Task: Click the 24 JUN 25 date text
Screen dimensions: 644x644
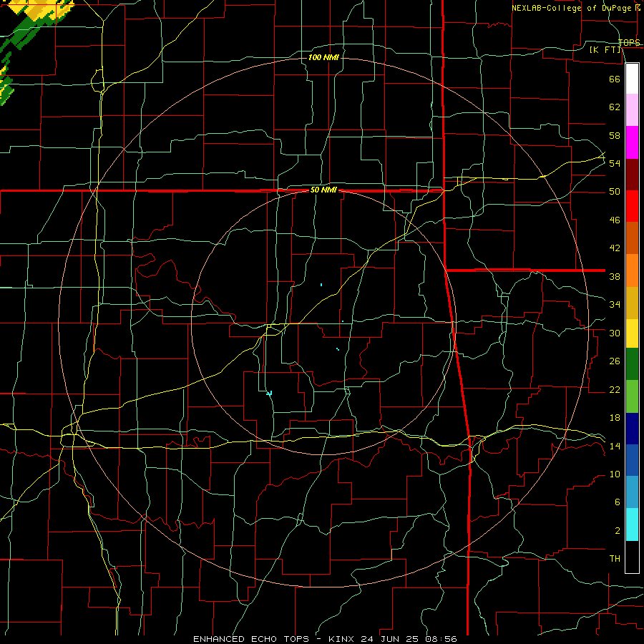Action: pos(391,639)
